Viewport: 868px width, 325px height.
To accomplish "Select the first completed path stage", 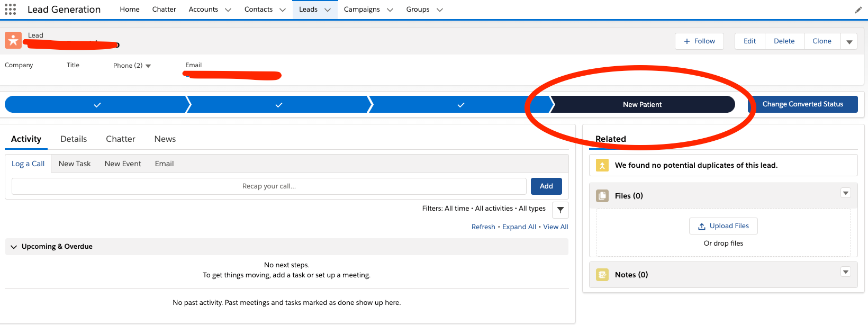I will click(x=97, y=105).
